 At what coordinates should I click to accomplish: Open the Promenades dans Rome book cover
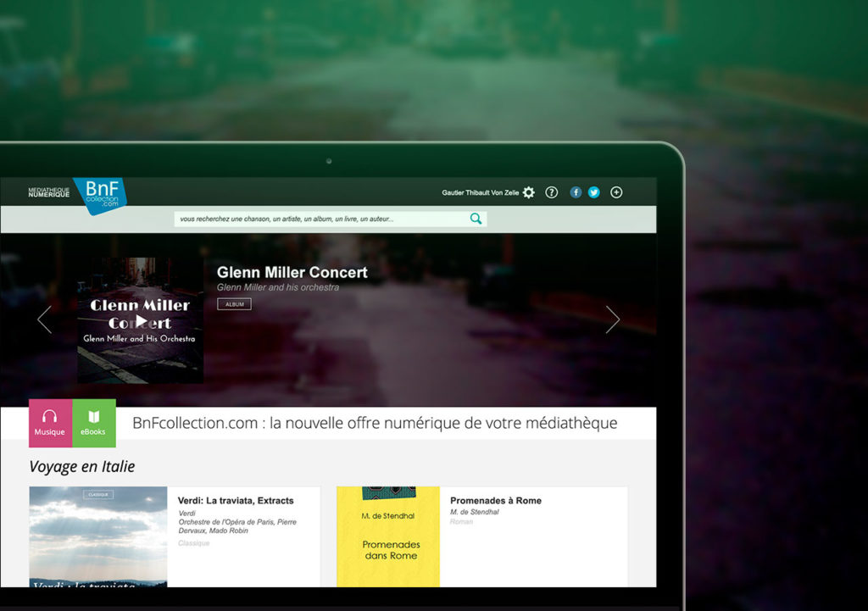(388, 536)
